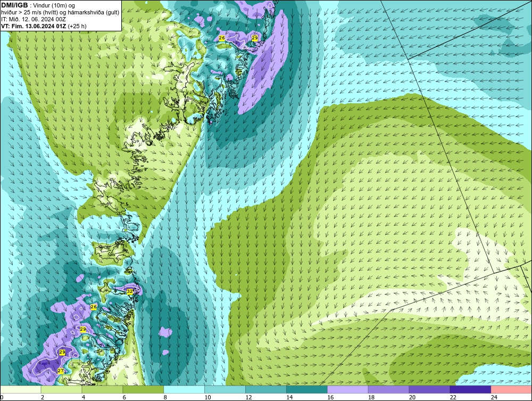Screen dimensions: 532x401
Task: Click the green 4–6 m/s legend swatch
Action: (x=102, y=389)
